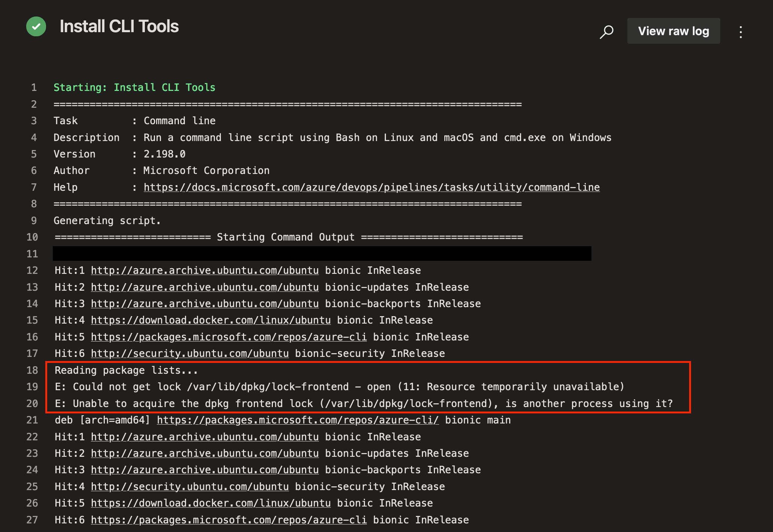Open azure-cli packages link on line 27
Screen dimensions: 773x532
coord(229,520)
